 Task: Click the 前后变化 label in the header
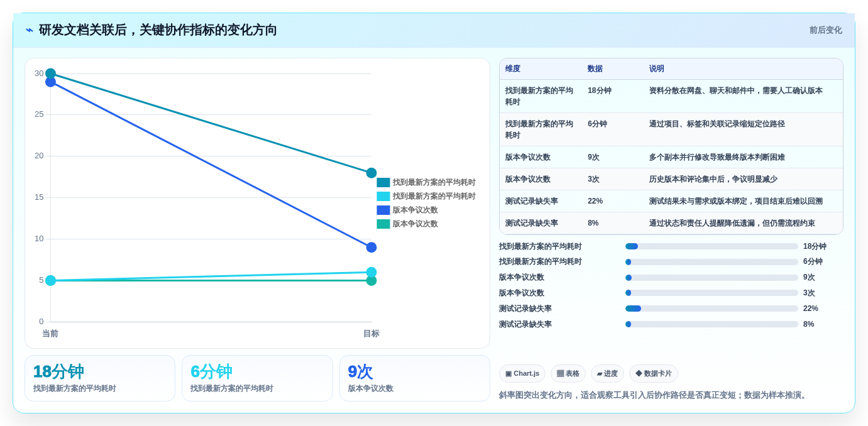click(825, 30)
